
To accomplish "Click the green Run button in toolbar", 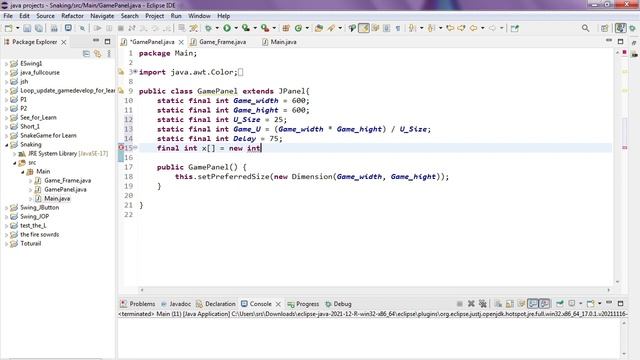I will tap(227, 28).
